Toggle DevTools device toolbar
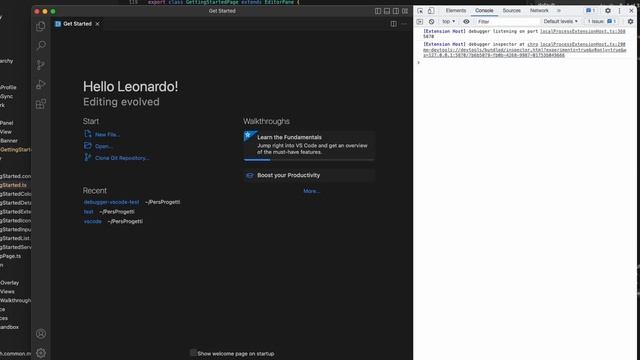Screen dimensions: 640x360 (431, 11)
